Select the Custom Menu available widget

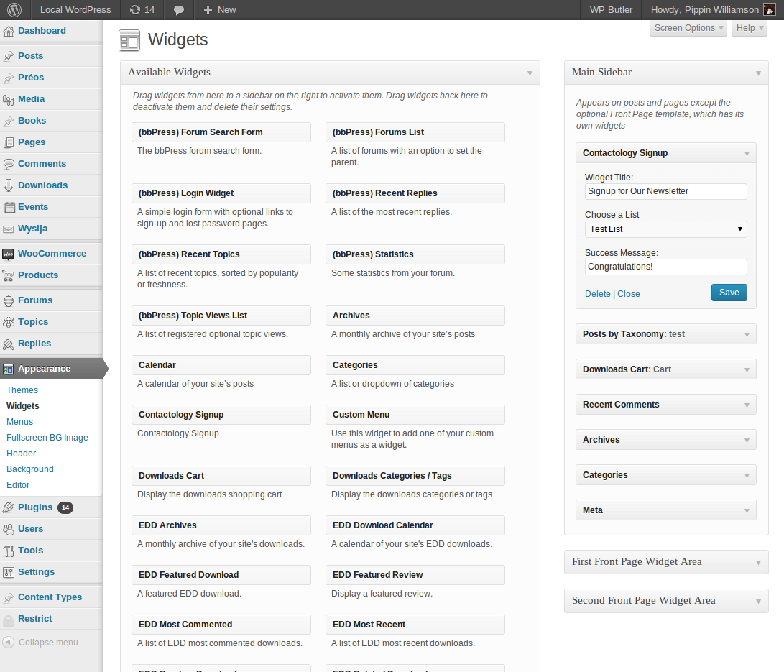pyautogui.click(x=415, y=415)
